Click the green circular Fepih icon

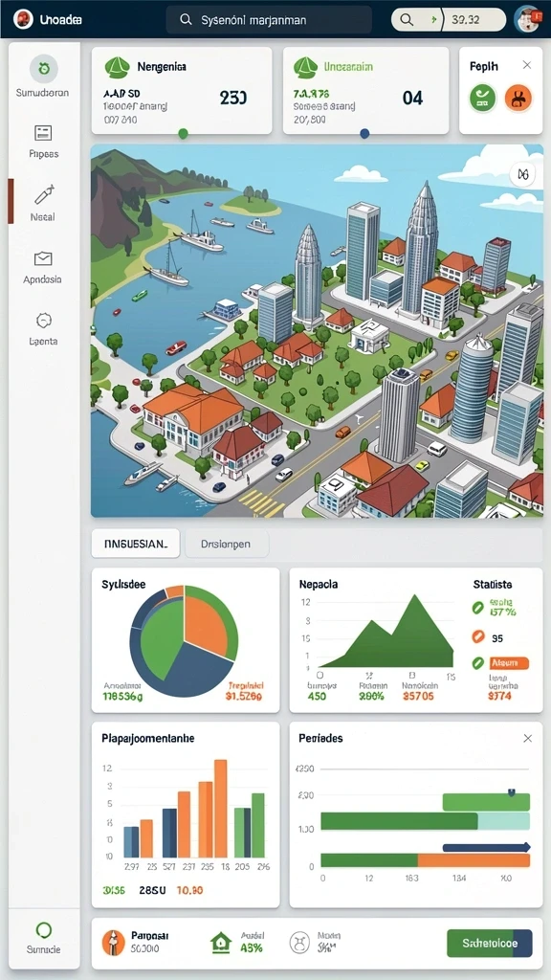(482, 99)
